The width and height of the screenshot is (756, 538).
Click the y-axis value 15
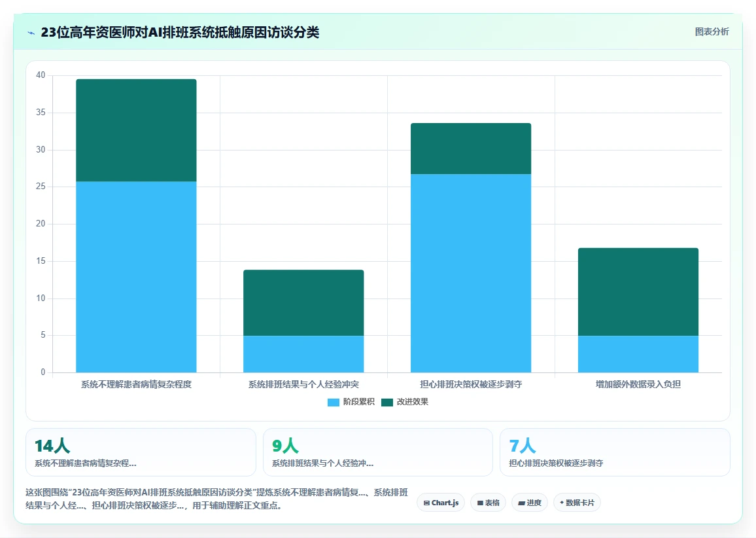click(x=41, y=261)
